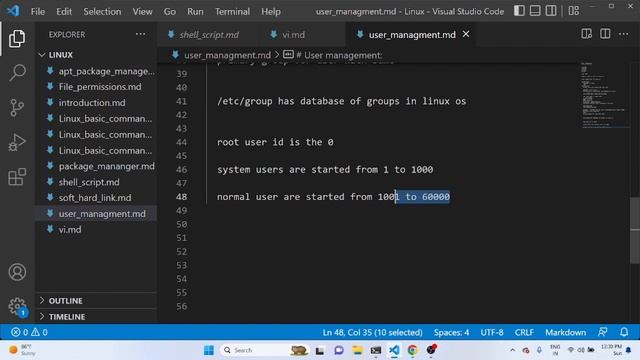Click user_managment.md in breadcrumb
This screenshot has width=640, height=360.
coord(227,55)
